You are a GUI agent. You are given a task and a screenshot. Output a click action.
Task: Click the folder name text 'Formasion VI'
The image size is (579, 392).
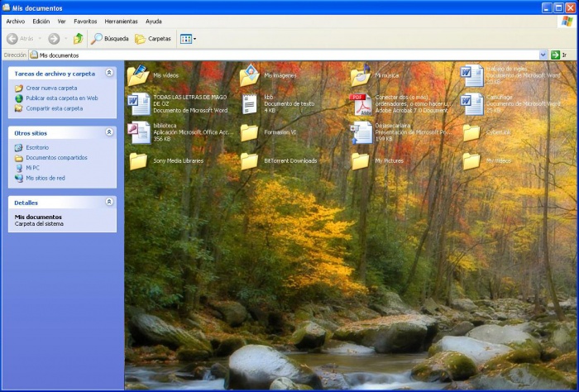coord(280,132)
